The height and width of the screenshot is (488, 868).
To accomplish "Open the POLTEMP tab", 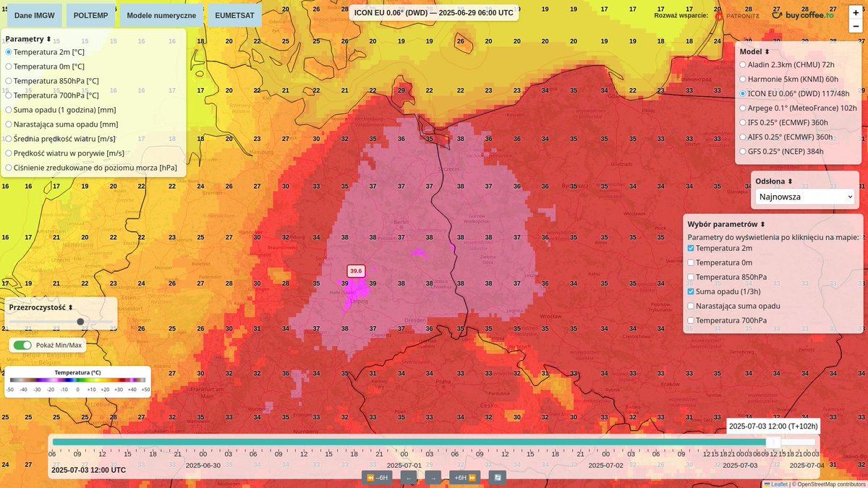I will click(90, 15).
